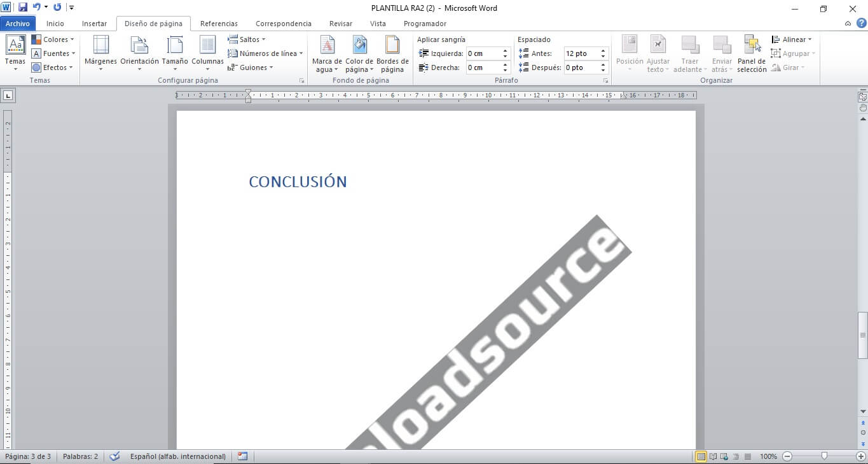Open word count from Palabras: 2
868x464 pixels.
pyautogui.click(x=80, y=456)
